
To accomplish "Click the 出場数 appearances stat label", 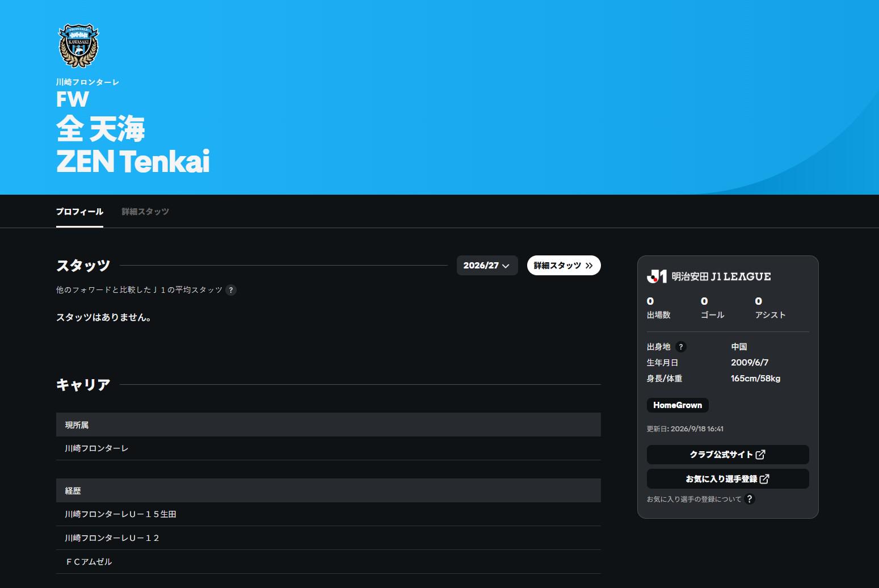I will tap(659, 315).
